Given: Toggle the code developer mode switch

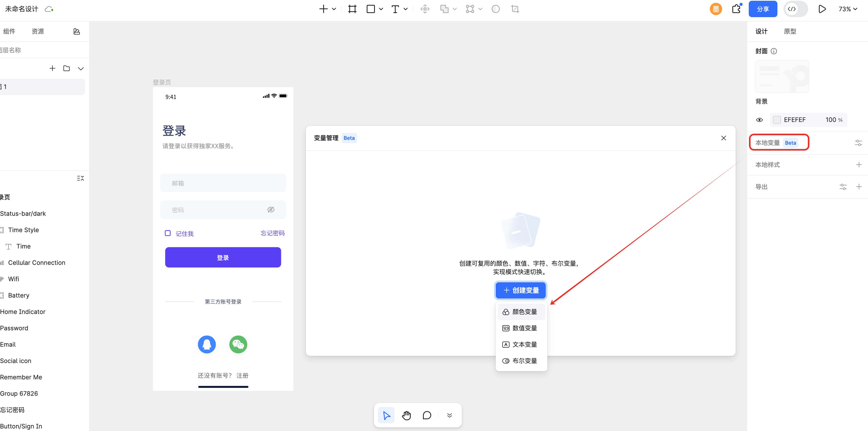Looking at the screenshot, I should point(795,9).
